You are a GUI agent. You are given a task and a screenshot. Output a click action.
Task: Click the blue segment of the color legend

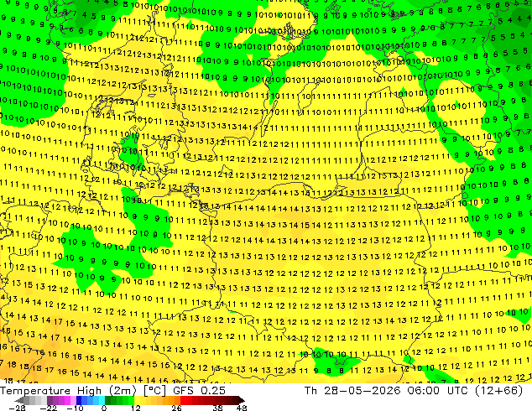point(91,400)
